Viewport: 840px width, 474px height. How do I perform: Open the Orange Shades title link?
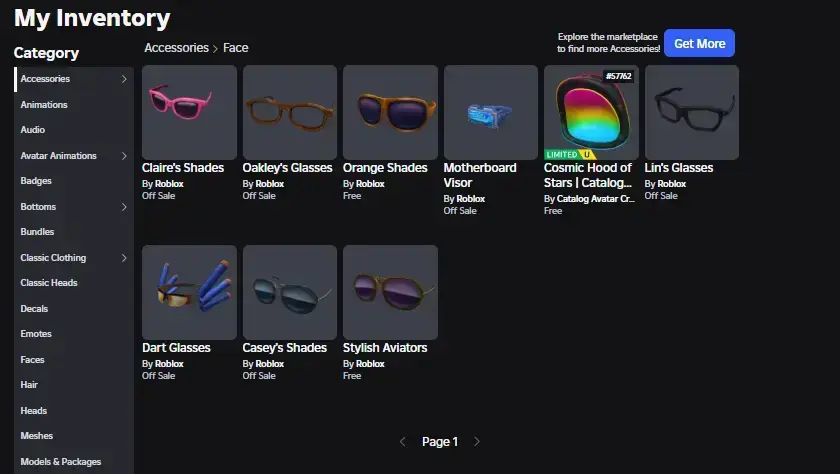tap(385, 168)
